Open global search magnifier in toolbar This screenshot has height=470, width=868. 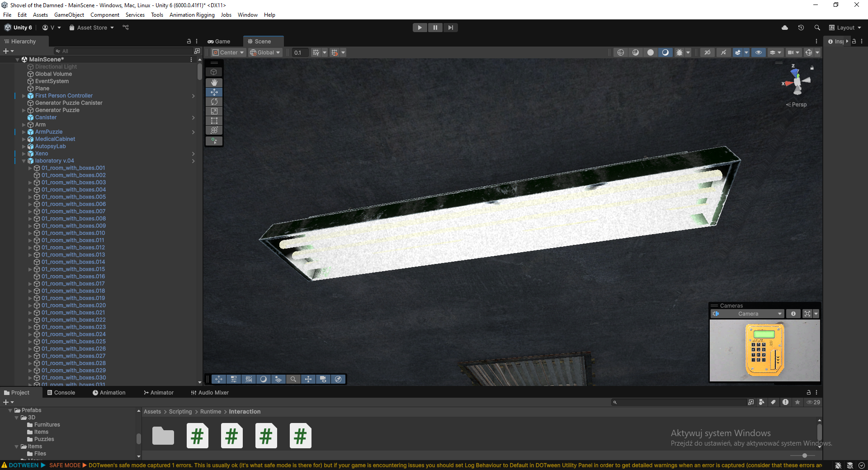tap(817, 28)
